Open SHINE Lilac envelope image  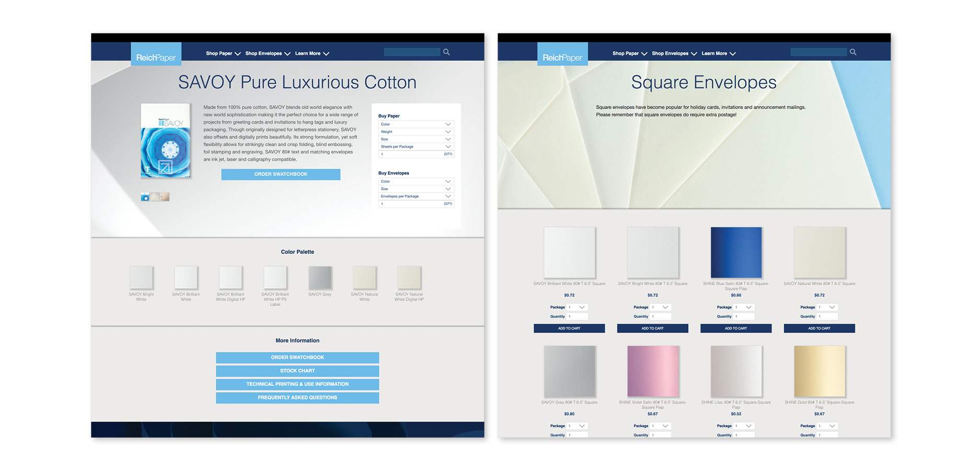click(736, 371)
